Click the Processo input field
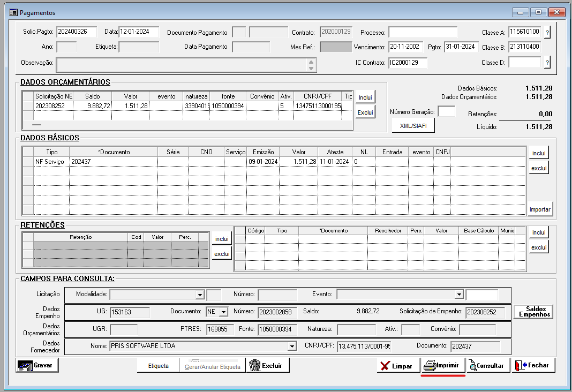This screenshot has width=572, height=392. 423,32
